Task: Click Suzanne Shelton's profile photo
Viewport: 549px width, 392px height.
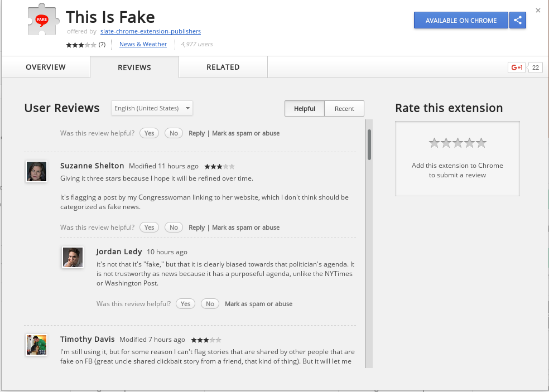Action: click(x=36, y=171)
